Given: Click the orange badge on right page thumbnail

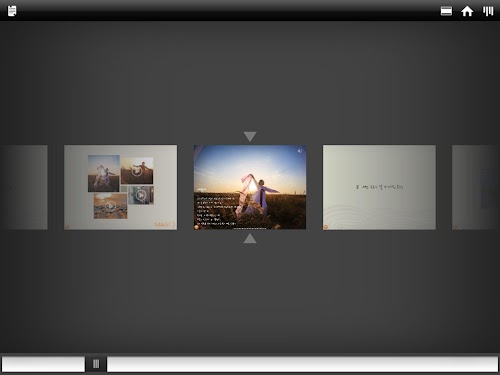Looking at the screenshot, I should [x=326, y=227].
